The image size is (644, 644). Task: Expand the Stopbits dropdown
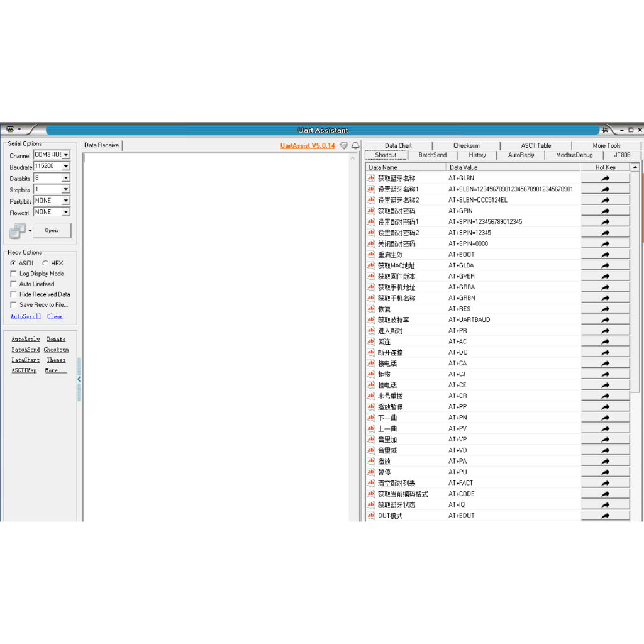pos(65,189)
